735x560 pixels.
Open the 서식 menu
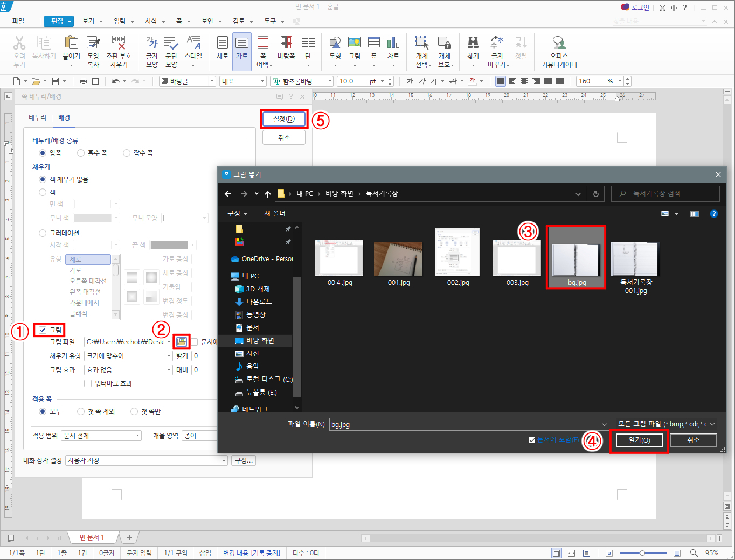[154, 21]
